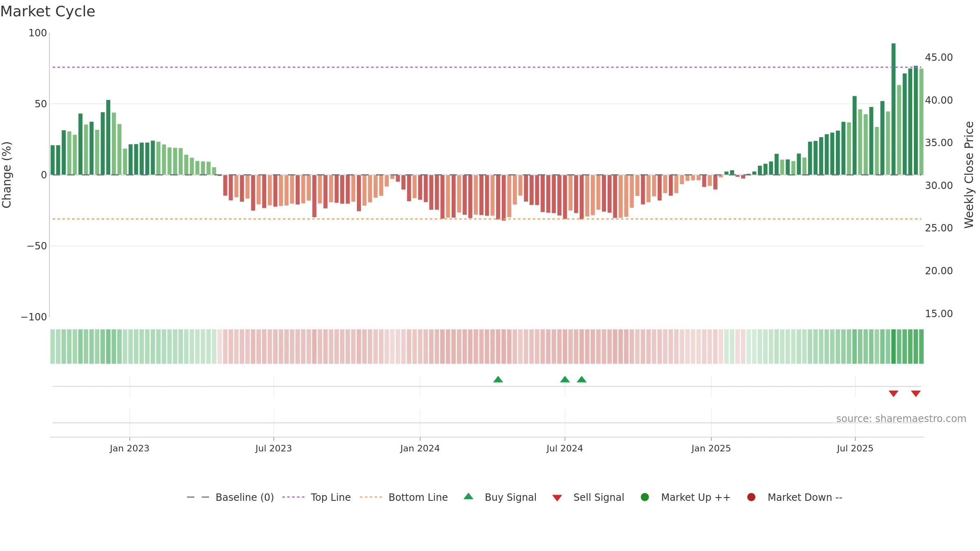Click the Jul 2023 x-axis label

(x=274, y=448)
